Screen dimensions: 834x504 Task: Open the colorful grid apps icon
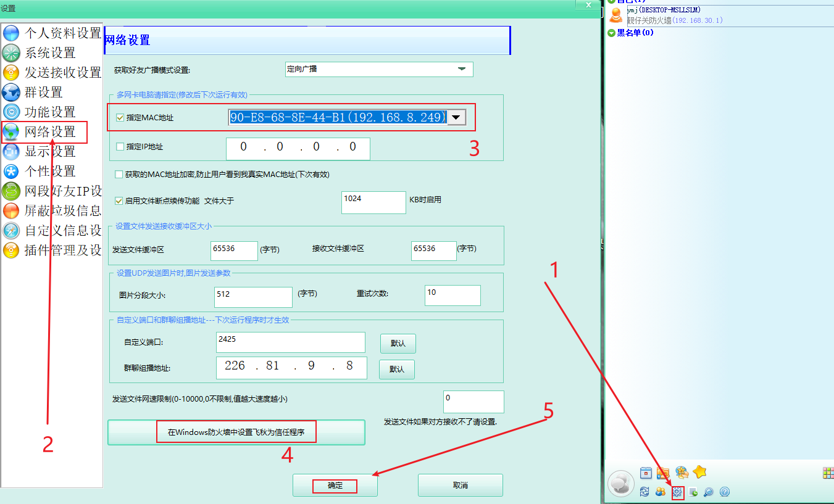828,473
